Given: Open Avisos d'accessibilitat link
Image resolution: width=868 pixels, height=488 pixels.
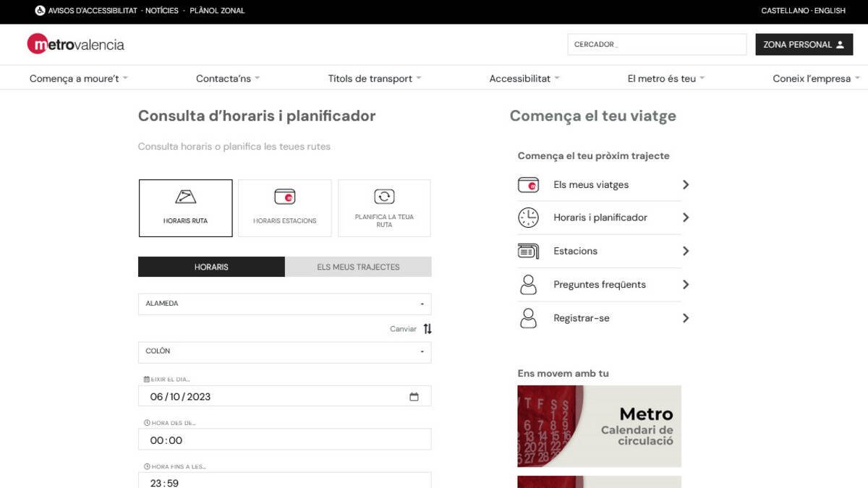Looking at the screenshot, I should 93,11.
